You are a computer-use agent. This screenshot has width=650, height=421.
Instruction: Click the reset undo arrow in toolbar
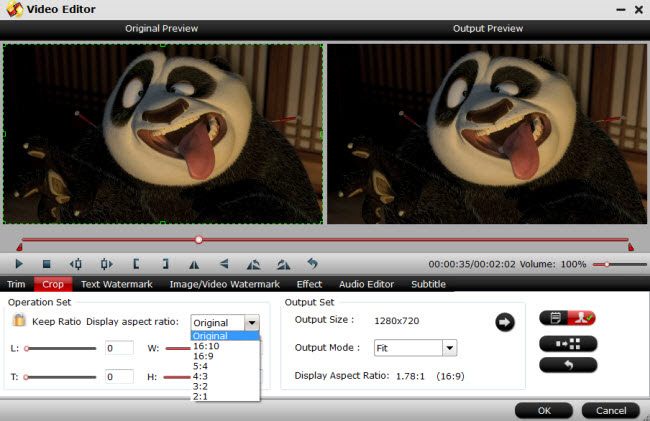(x=313, y=263)
